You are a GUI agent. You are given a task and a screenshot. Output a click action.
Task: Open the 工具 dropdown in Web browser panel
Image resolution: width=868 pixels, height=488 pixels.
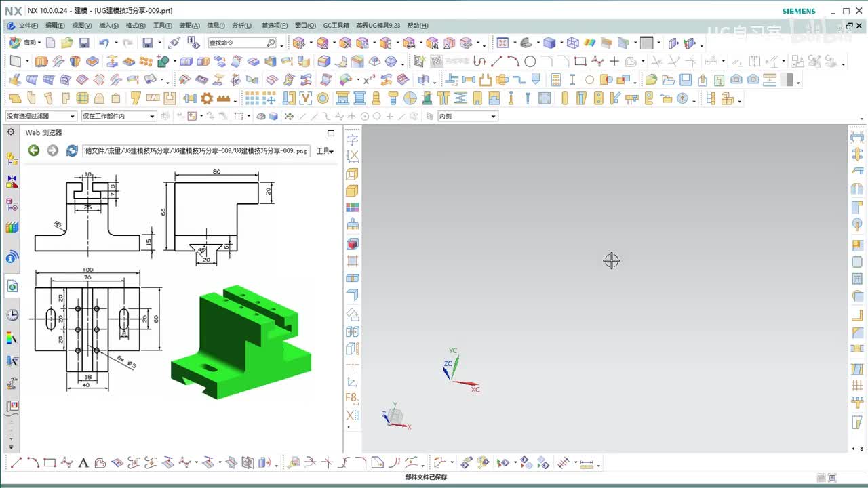point(325,150)
